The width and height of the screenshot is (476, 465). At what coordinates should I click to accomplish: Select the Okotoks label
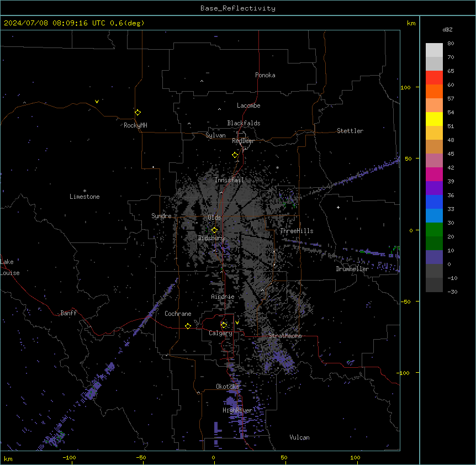(x=228, y=387)
